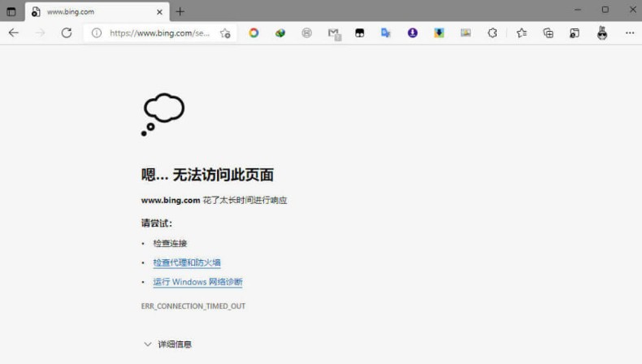Open the green globe extension icon
642x364 pixels.
(x=280, y=32)
